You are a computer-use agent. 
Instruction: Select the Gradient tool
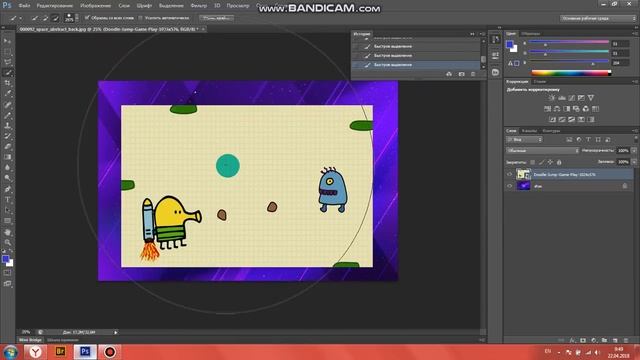point(7,157)
